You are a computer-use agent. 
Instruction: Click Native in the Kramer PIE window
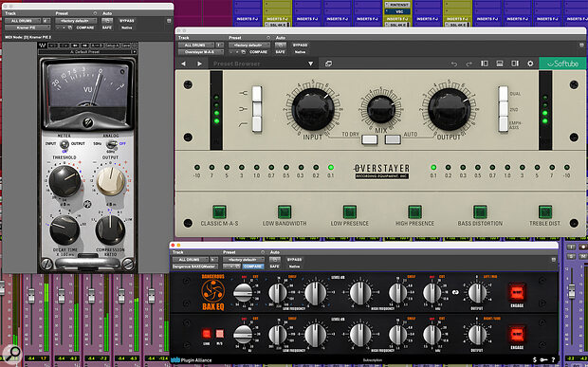pyautogui.click(x=127, y=28)
